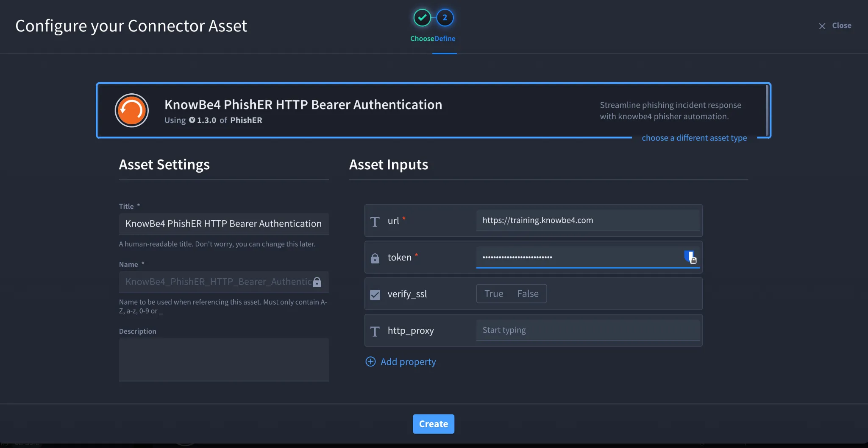Click the step 2 Define circle
This screenshot has width=868, height=448.
coord(445,18)
